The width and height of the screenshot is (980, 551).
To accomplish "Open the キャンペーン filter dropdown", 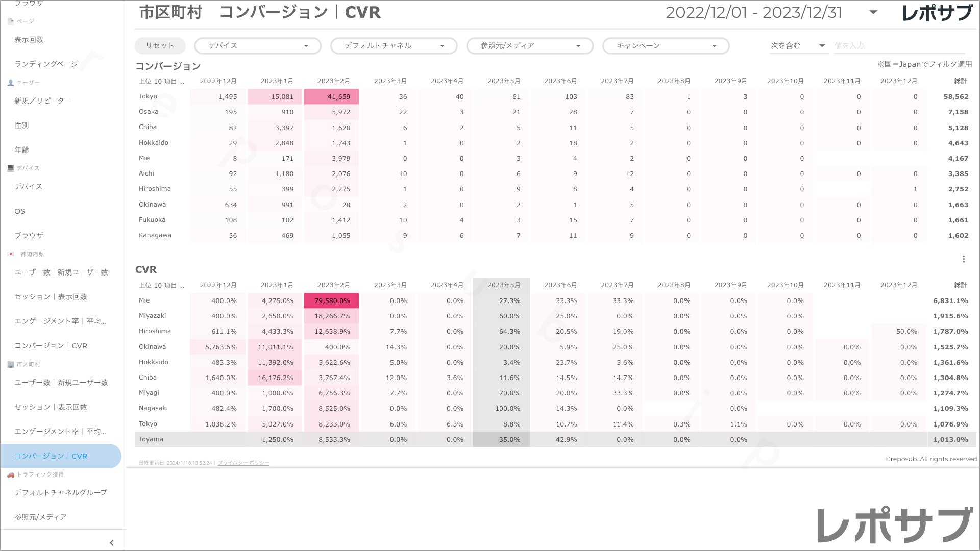I will tap(666, 46).
